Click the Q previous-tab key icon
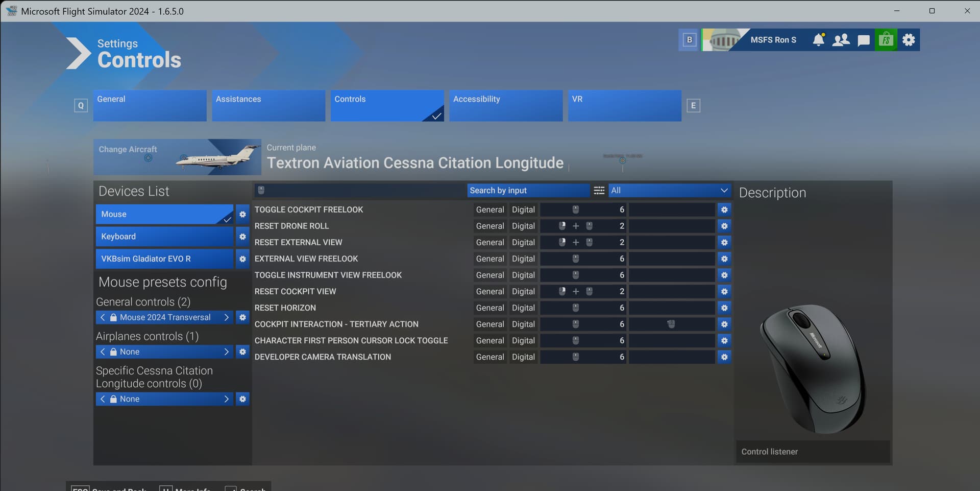Image resolution: width=980 pixels, height=491 pixels. click(81, 106)
